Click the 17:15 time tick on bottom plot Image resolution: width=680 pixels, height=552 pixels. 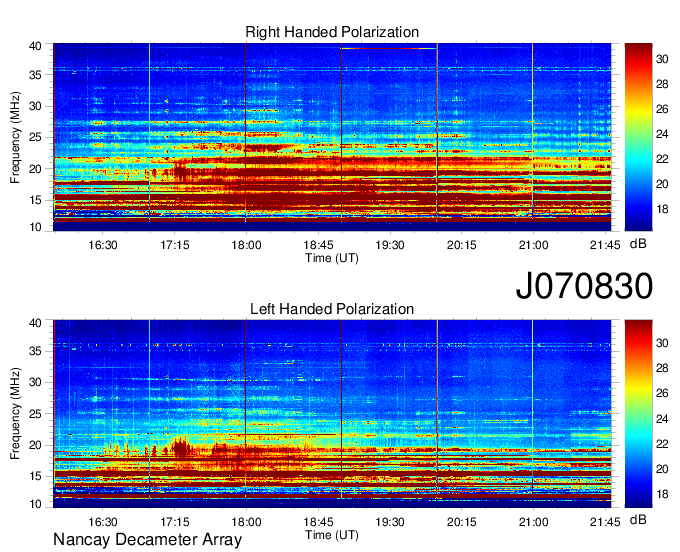[x=175, y=522]
